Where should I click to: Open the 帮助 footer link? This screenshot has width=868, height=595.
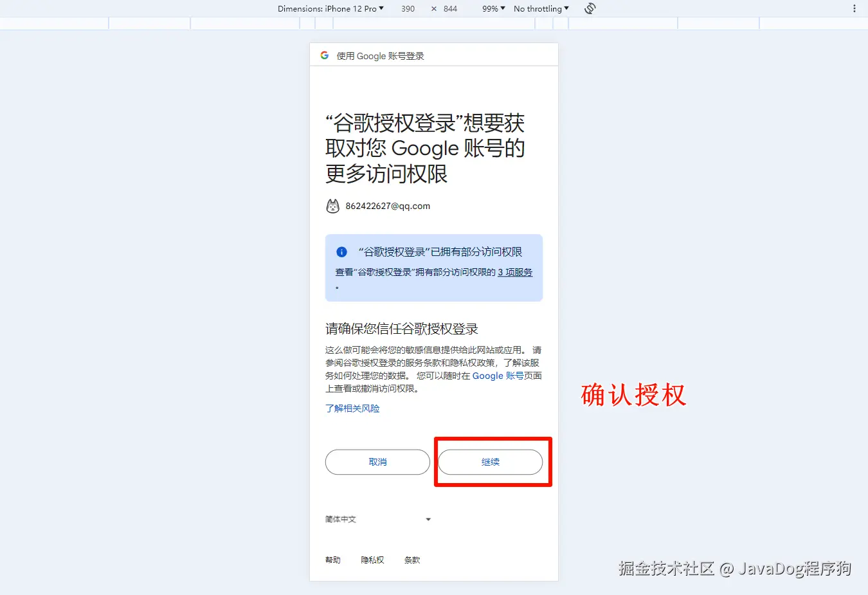point(333,560)
